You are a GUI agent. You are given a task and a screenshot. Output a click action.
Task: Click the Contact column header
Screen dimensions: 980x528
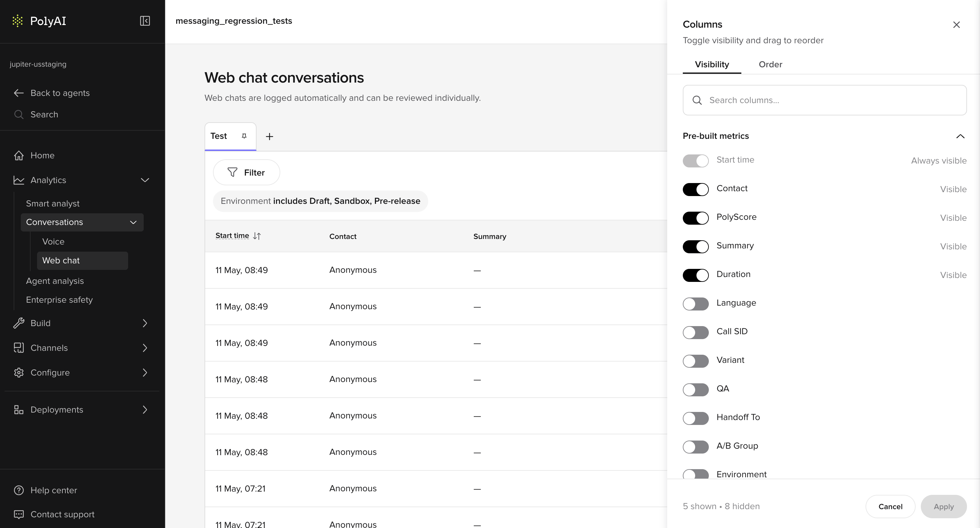click(x=343, y=236)
